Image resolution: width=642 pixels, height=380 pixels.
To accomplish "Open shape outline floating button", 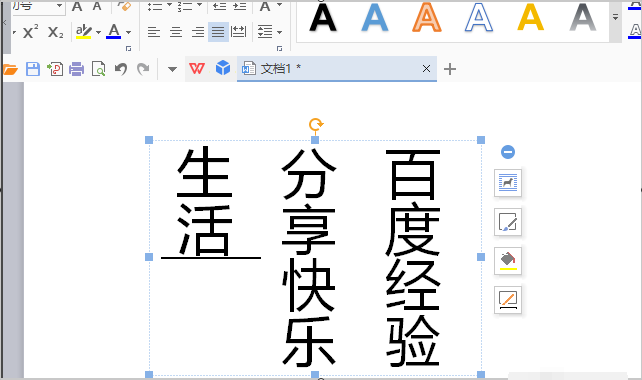I will click(x=508, y=300).
